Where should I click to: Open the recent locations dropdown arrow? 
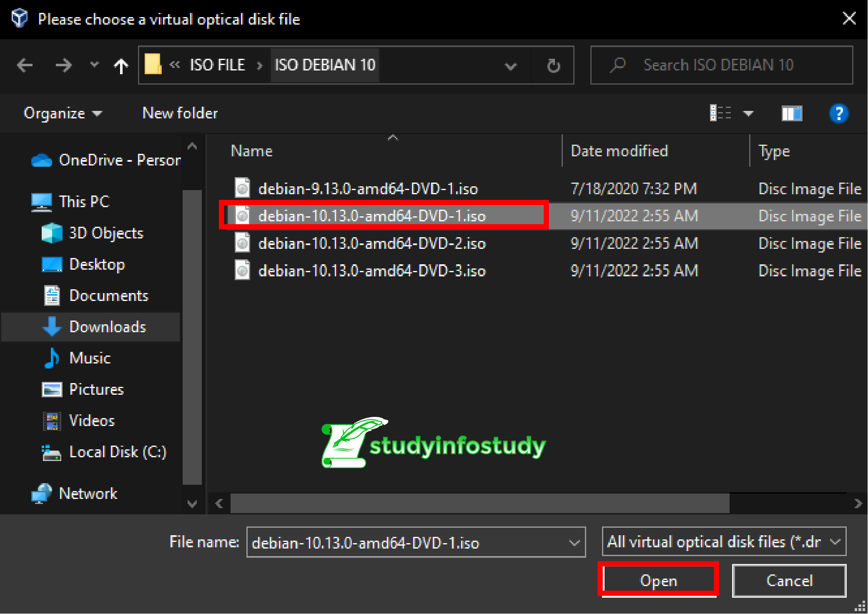pos(95,65)
